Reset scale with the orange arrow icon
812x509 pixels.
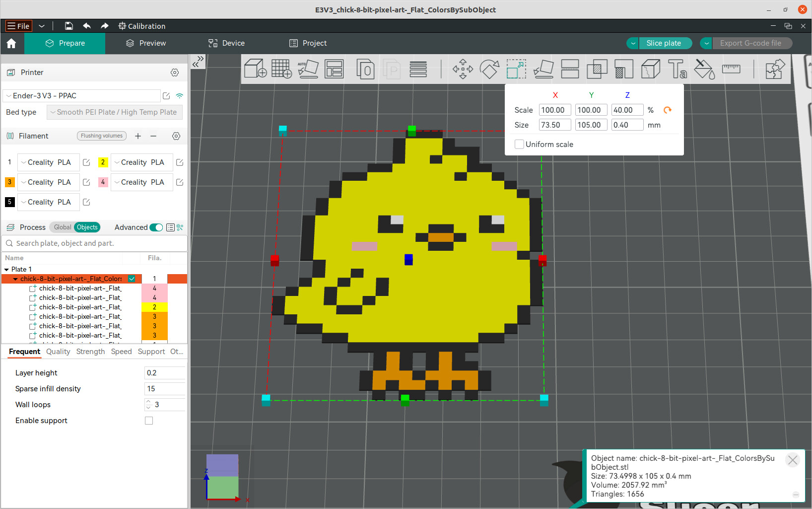coord(668,110)
